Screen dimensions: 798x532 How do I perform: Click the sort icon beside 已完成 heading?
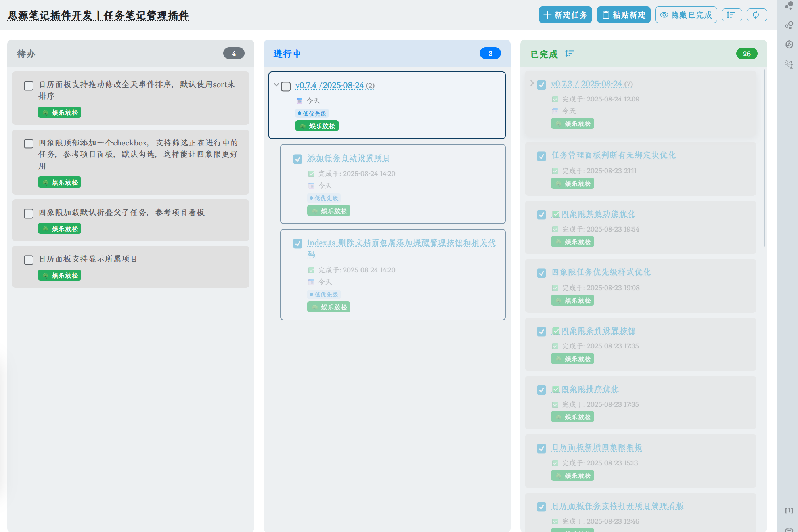[x=569, y=54]
